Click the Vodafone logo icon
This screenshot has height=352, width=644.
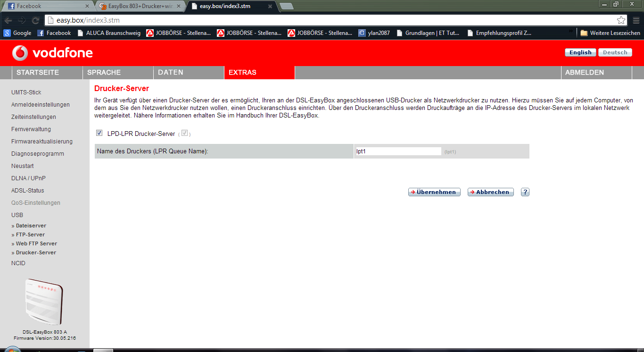point(20,53)
